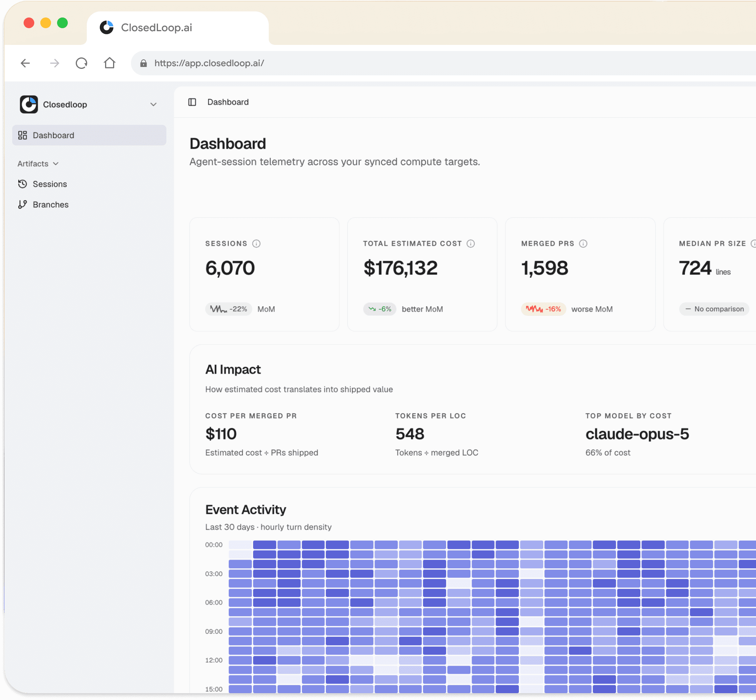Click the AI Impact heading
Image resolution: width=756 pixels, height=700 pixels.
click(233, 369)
